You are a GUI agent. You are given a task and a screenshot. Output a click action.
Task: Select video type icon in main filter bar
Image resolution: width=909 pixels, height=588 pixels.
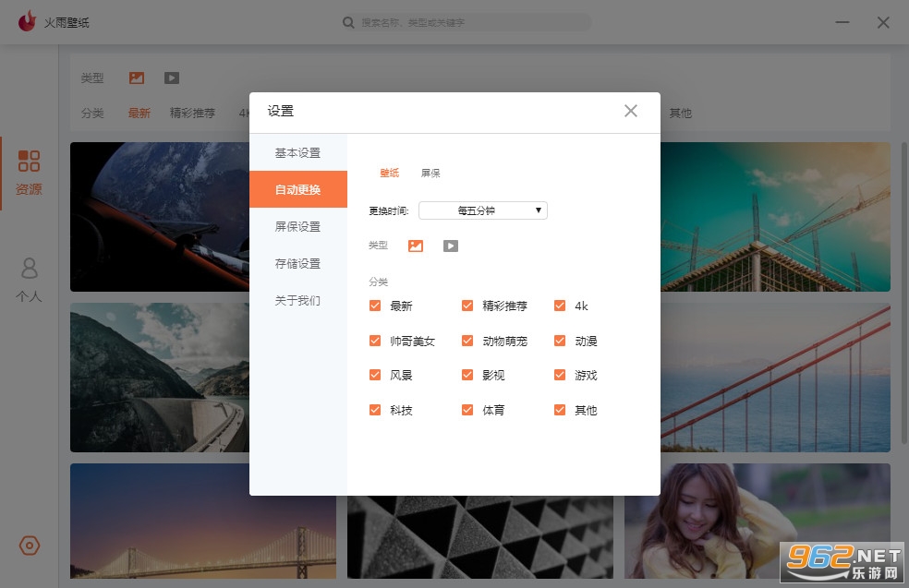[x=172, y=78]
